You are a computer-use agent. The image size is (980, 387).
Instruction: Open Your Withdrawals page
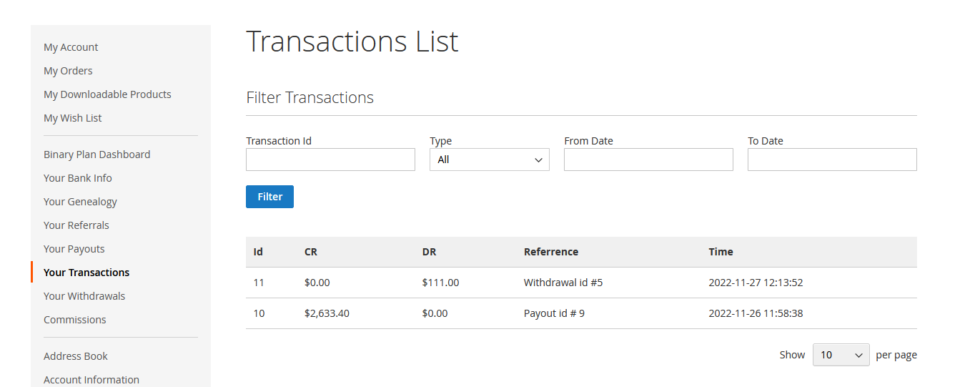(x=84, y=296)
